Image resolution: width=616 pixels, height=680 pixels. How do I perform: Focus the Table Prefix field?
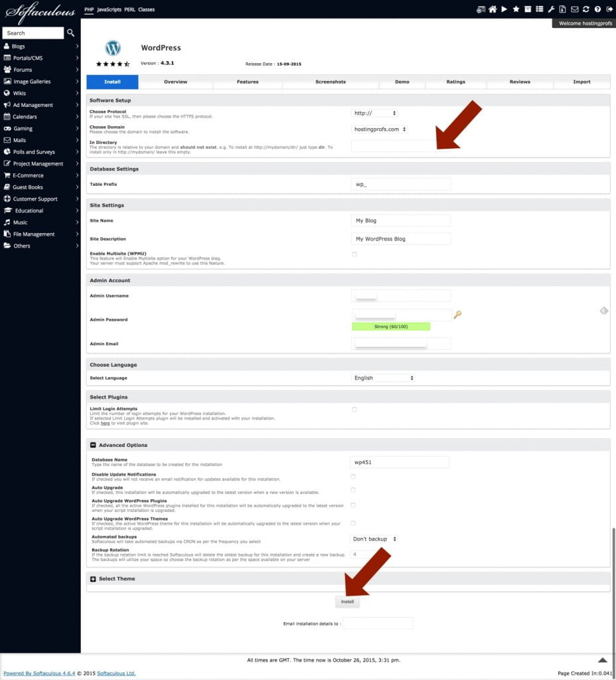[x=400, y=185]
